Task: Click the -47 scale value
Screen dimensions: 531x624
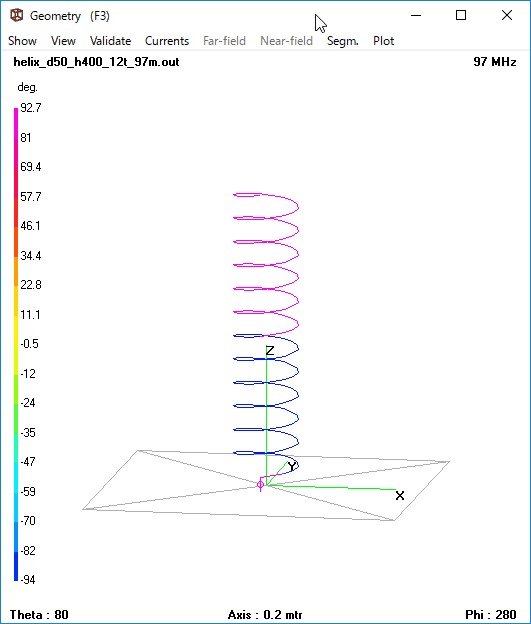Action: (28, 462)
